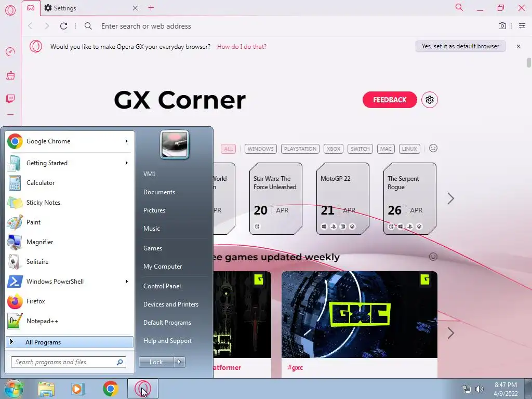The image size is (532, 399).
Task: Click user account picture in Start menu
Action: (x=175, y=144)
